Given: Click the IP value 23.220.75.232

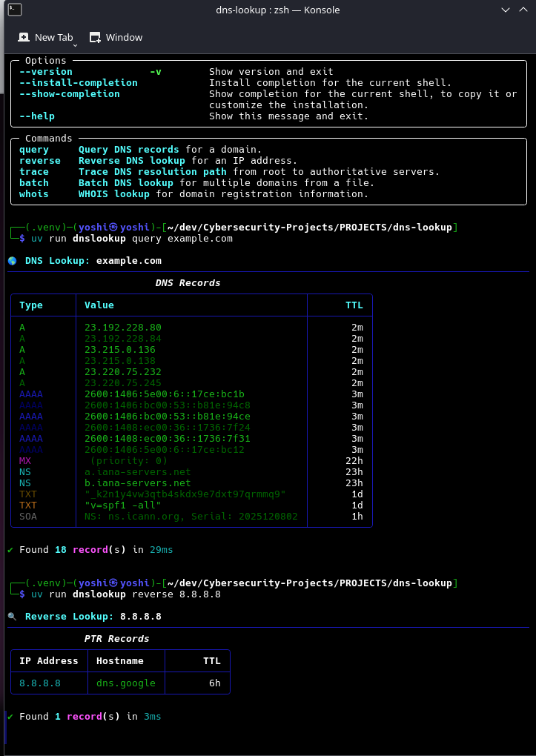Looking at the screenshot, I should 122,372.
